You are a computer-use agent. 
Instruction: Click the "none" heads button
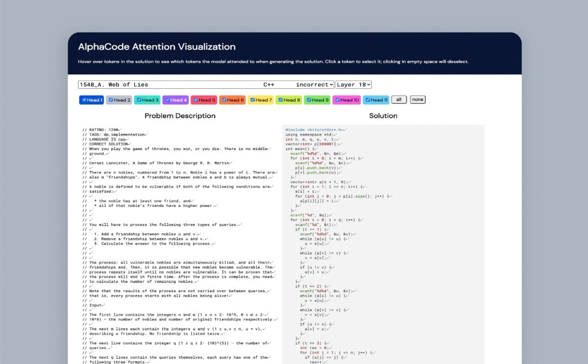click(418, 99)
